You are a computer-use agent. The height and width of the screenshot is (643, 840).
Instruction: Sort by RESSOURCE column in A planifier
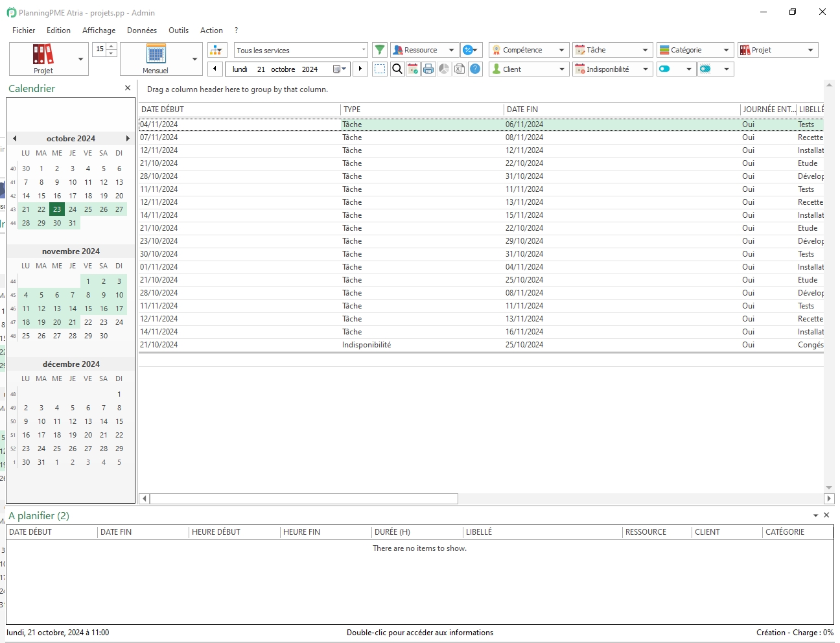click(657, 532)
